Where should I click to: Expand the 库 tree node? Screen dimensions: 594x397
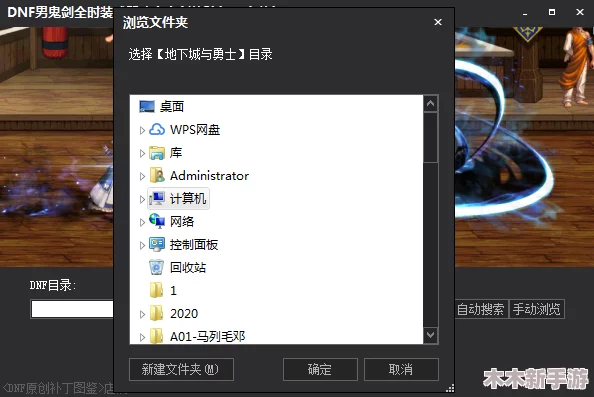[x=142, y=153]
